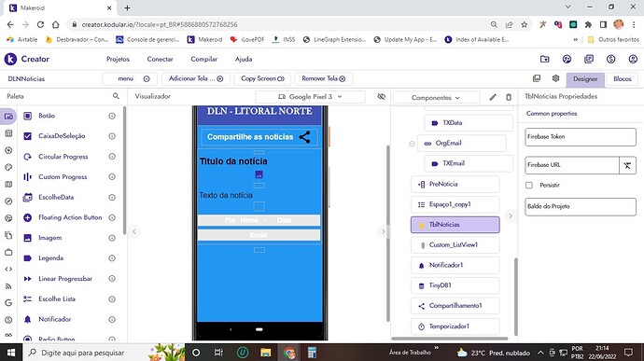This screenshot has height=361, width=644.
Task: Open project settings gear icon
Action: [555, 78]
